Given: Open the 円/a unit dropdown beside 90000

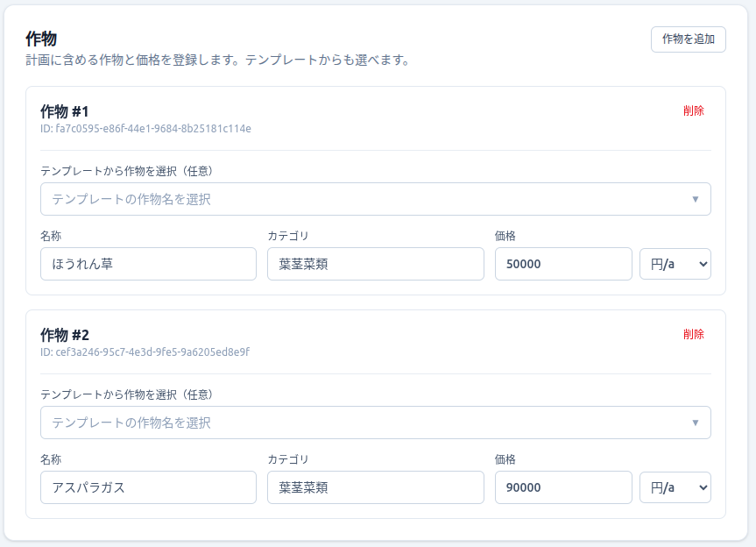Looking at the screenshot, I should click(x=675, y=487).
